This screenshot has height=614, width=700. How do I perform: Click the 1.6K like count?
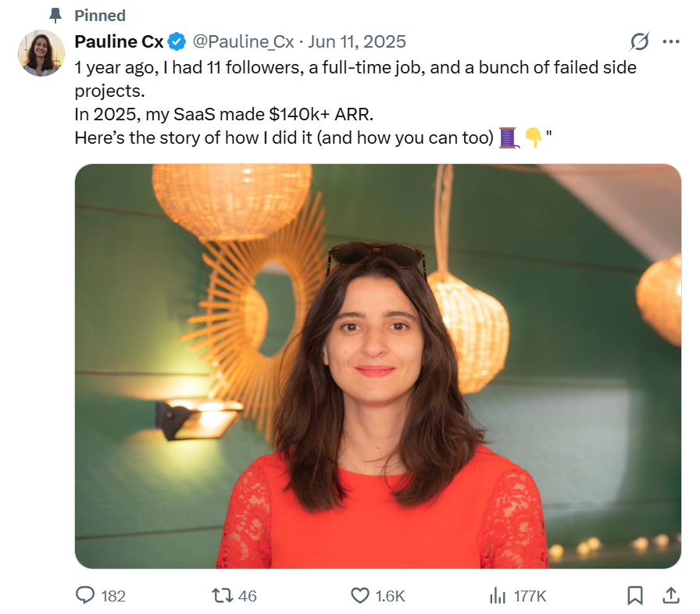[392, 595]
